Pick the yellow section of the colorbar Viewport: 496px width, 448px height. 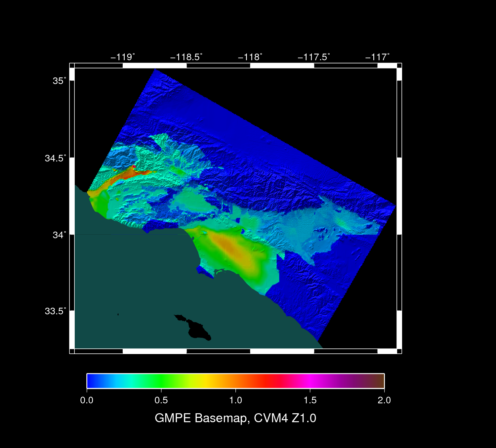click(205, 381)
